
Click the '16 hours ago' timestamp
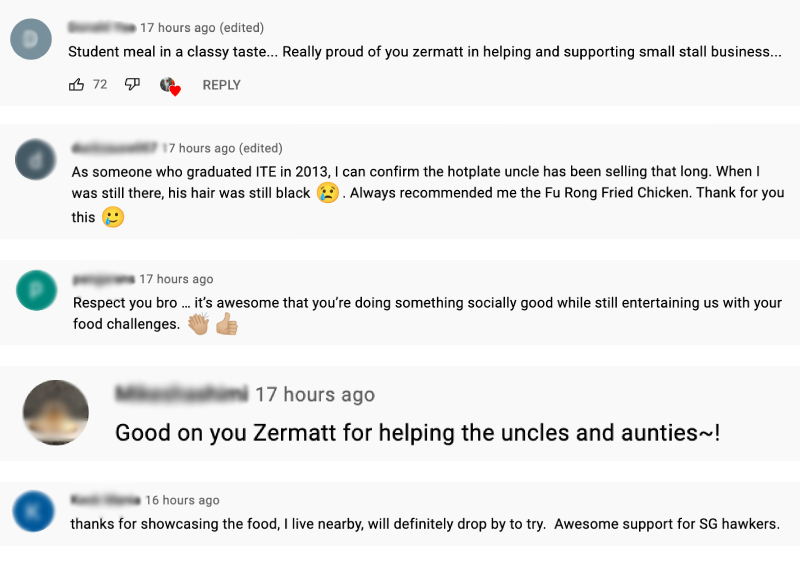pos(182,500)
